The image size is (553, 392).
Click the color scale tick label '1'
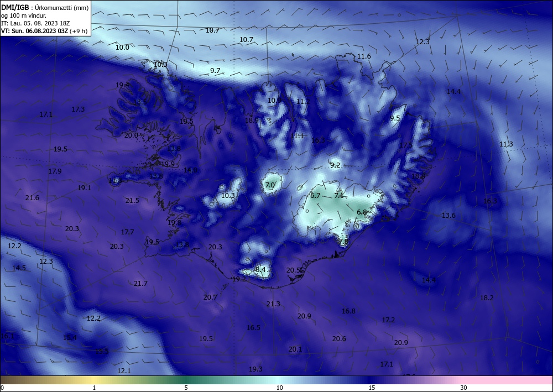click(94, 388)
